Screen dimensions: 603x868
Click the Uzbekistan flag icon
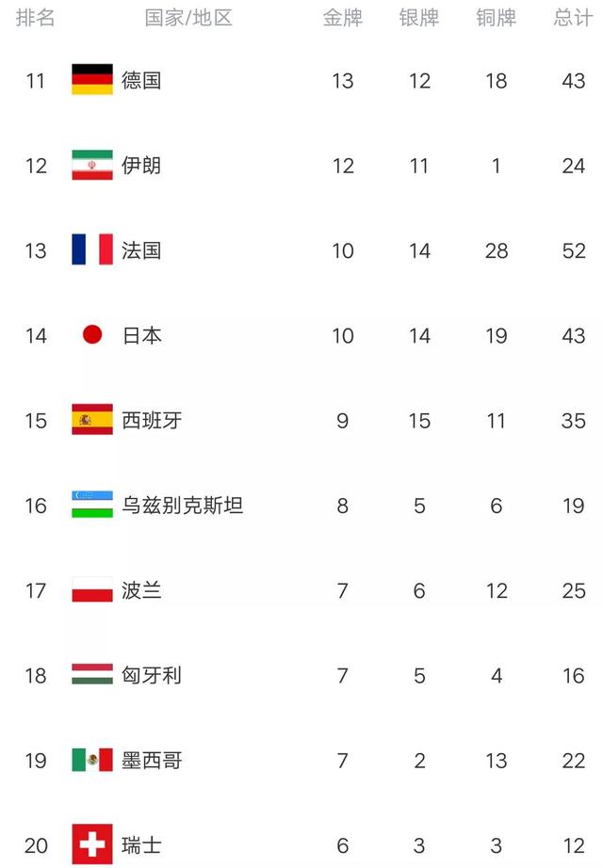point(92,505)
